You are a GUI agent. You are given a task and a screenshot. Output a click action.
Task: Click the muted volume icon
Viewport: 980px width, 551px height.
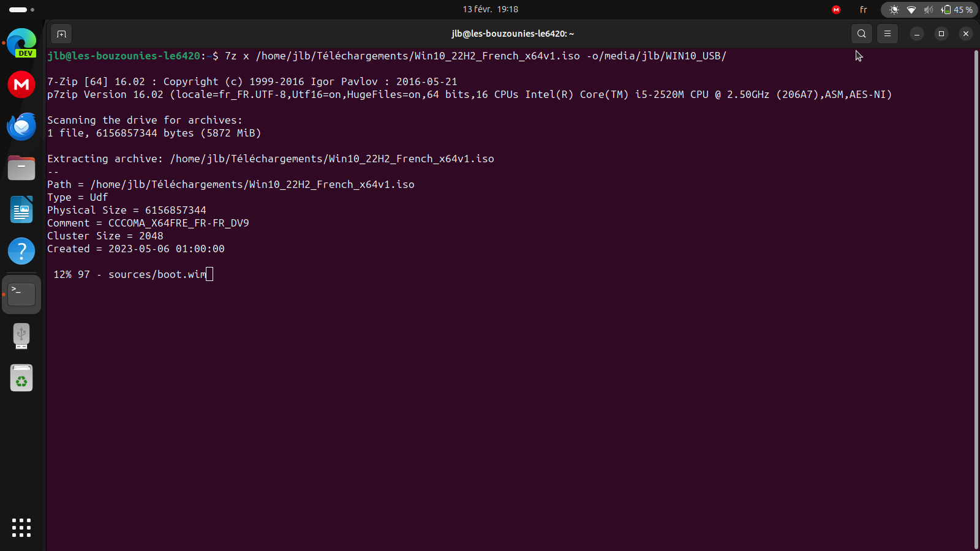pyautogui.click(x=929, y=10)
